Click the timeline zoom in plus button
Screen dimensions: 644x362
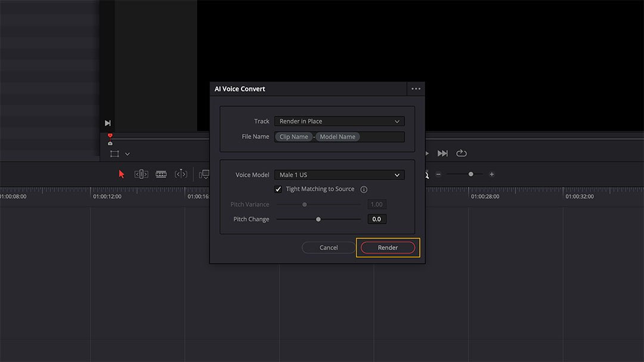pos(491,174)
